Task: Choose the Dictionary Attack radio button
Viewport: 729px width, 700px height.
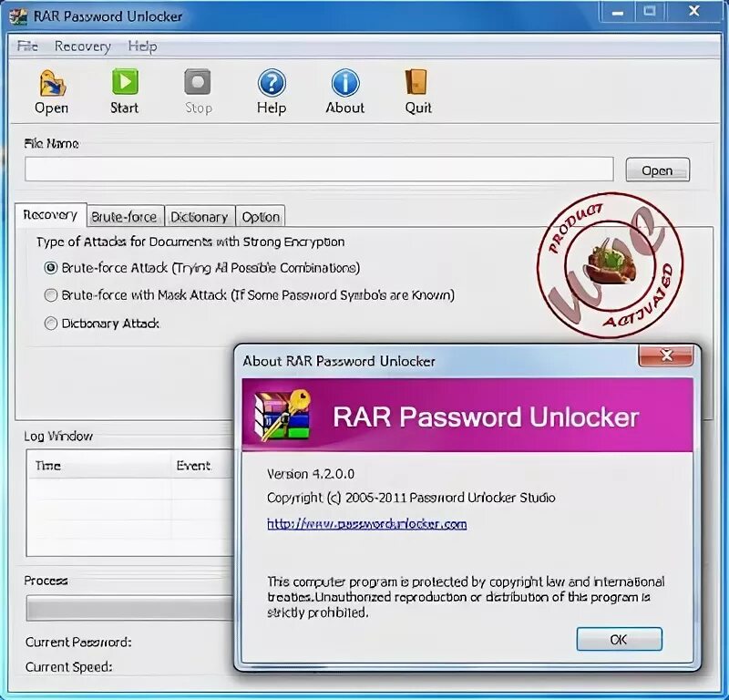Action: tap(51, 324)
